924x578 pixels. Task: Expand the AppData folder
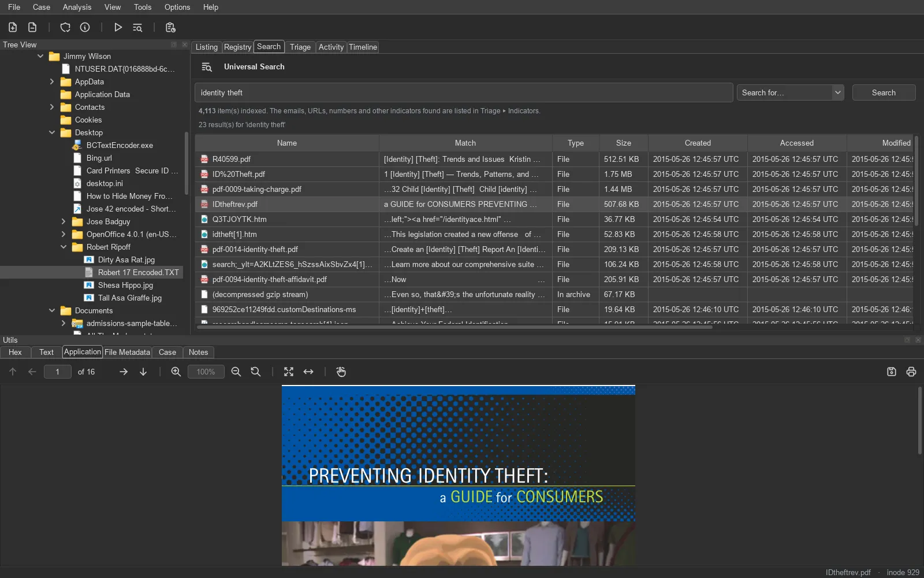(52, 81)
